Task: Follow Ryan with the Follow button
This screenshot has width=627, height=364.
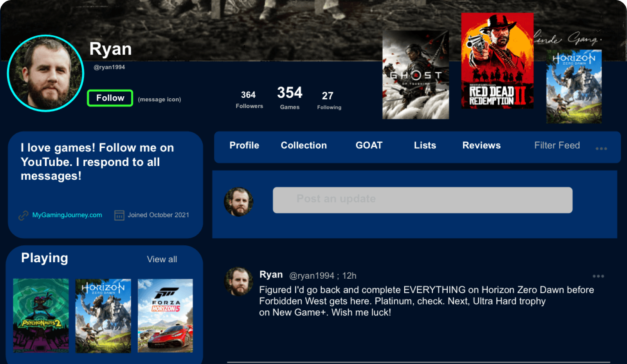Action: pyautogui.click(x=110, y=98)
